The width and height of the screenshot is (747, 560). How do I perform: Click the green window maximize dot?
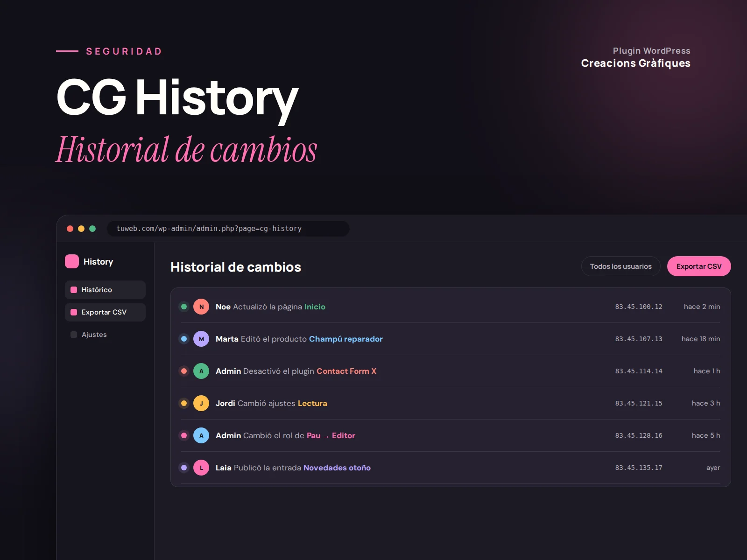[x=92, y=229]
